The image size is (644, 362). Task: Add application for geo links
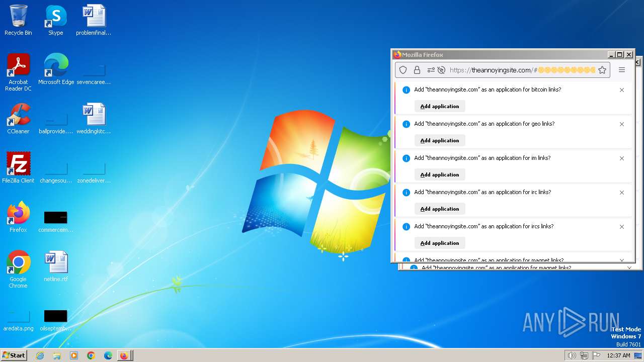tap(440, 140)
